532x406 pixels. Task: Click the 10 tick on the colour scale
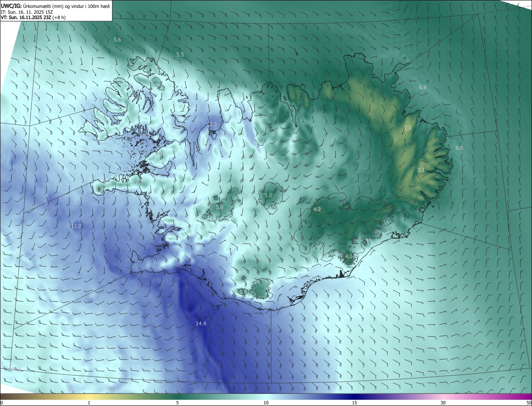pyautogui.click(x=266, y=403)
